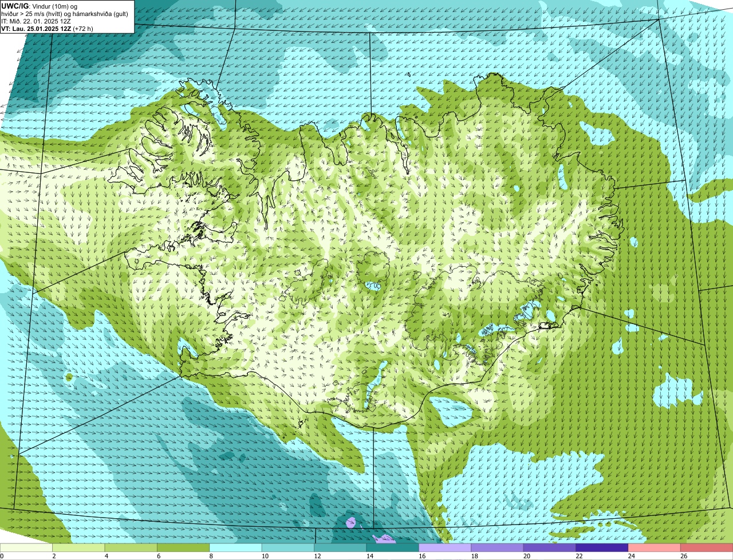The width and height of the screenshot is (733, 560).
Task: Choose the 22–24 m/s dark indigo legend swatch
Action: point(603,547)
